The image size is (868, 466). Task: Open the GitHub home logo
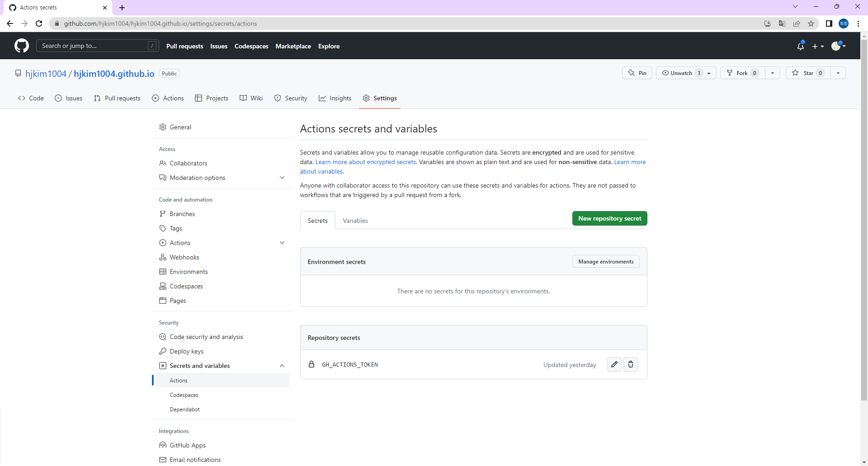(x=22, y=46)
